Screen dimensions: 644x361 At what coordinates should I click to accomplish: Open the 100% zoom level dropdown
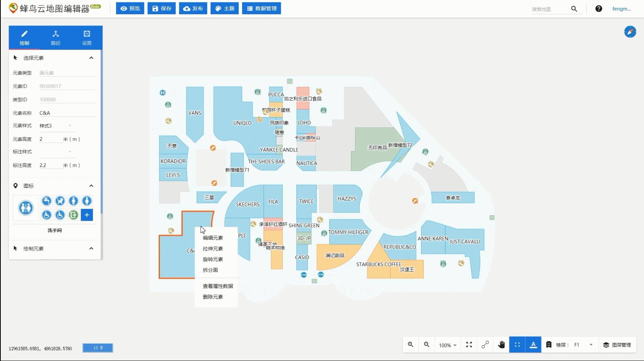(447, 345)
